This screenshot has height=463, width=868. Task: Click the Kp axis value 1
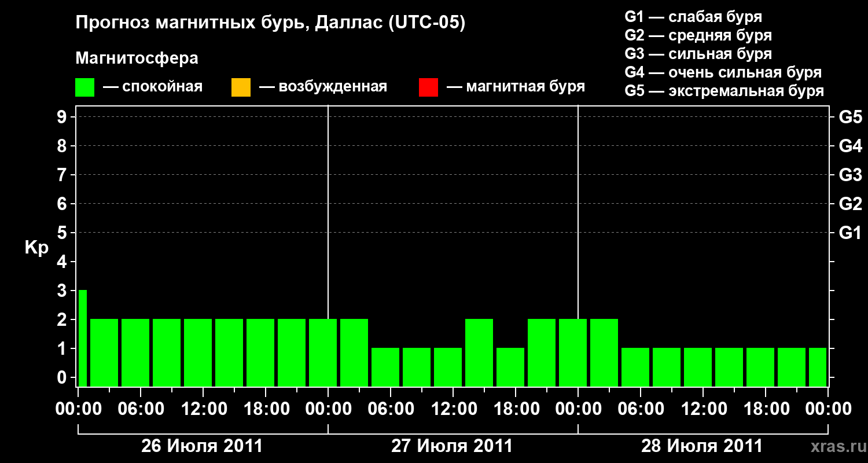pos(62,348)
